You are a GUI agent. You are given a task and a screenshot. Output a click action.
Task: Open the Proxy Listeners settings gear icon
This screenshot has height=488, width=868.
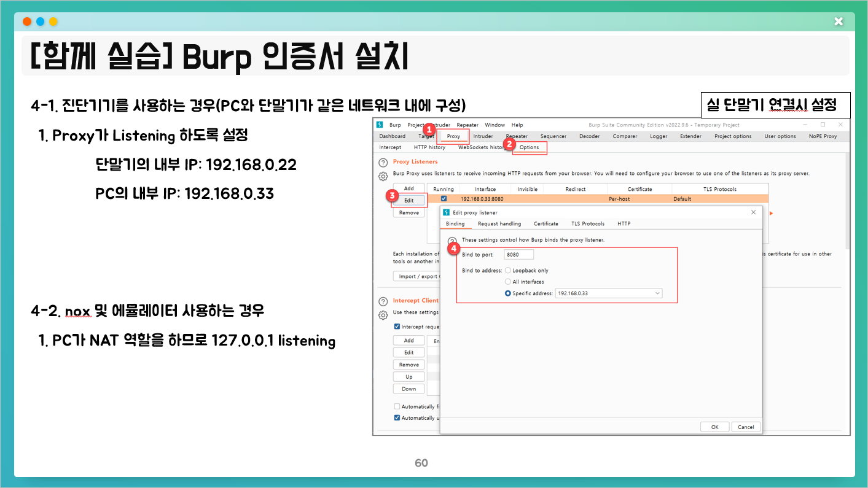click(x=383, y=176)
